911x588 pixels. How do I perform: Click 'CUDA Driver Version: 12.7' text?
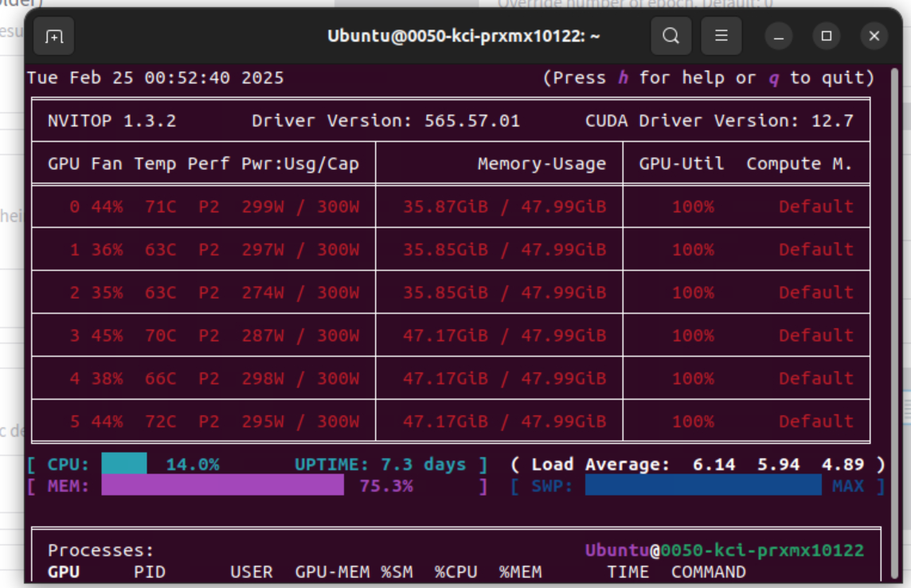719,121
